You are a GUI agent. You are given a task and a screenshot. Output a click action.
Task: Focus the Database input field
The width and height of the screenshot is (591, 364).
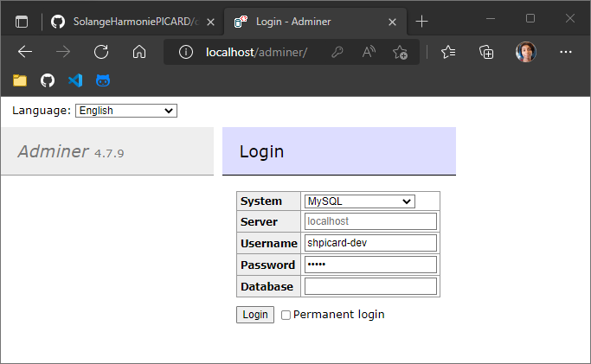tap(370, 286)
